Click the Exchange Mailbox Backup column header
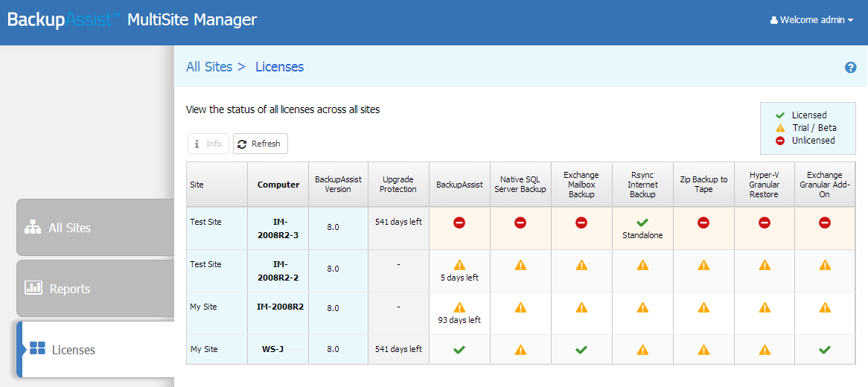868x387 pixels. click(x=581, y=185)
